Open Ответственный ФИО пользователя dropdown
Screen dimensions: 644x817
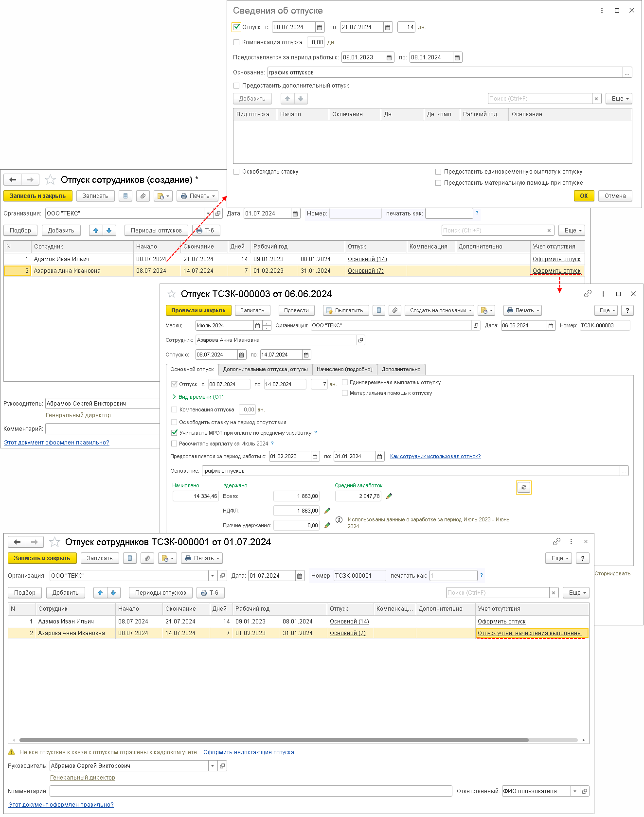click(575, 791)
